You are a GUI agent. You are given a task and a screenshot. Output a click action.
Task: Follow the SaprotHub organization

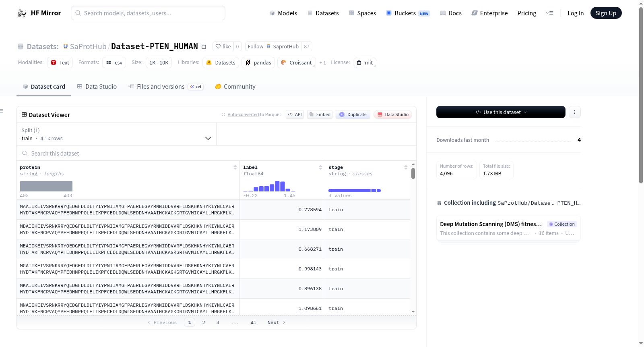pos(273,47)
